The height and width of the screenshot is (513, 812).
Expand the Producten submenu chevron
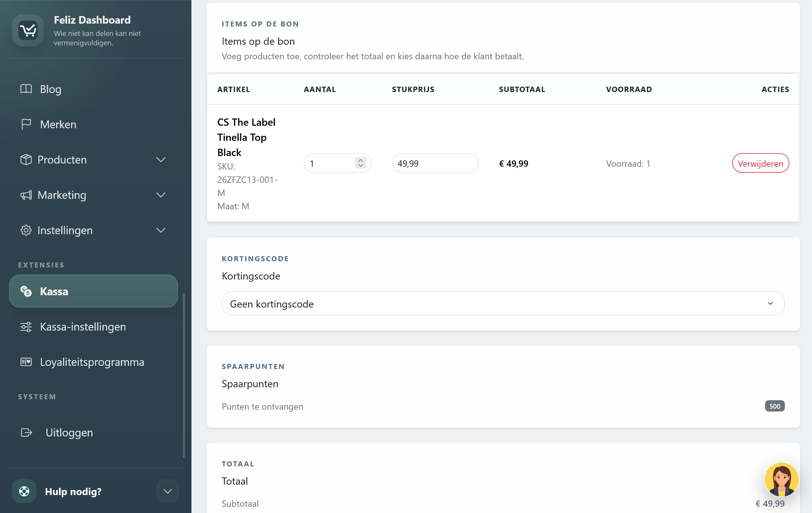coord(161,159)
